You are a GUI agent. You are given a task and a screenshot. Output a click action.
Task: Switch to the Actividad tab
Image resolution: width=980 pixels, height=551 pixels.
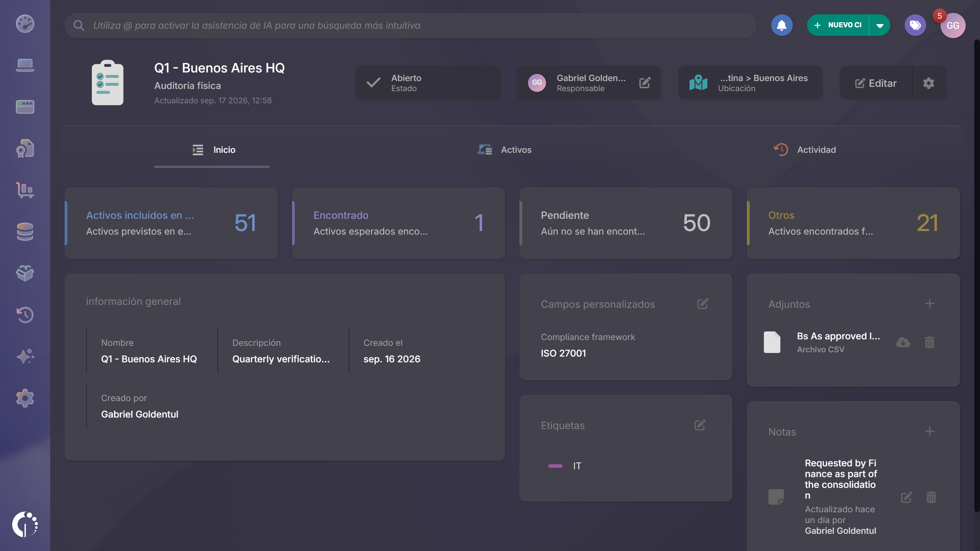click(x=805, y=150)
